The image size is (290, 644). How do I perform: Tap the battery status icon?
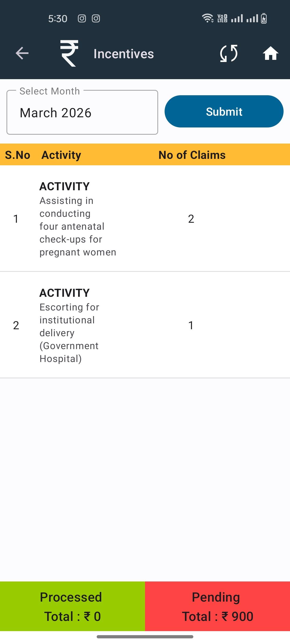[264, 19]
